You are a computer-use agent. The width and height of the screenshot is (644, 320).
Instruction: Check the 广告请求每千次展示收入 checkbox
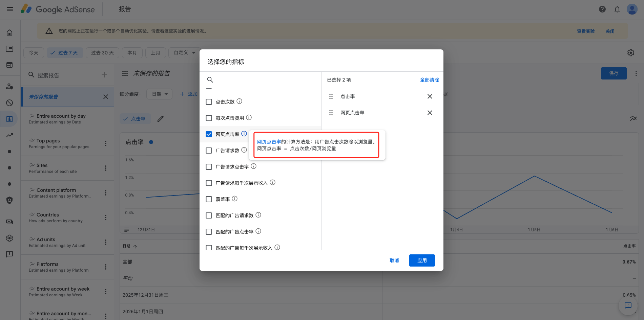click(x=209, y=183)
